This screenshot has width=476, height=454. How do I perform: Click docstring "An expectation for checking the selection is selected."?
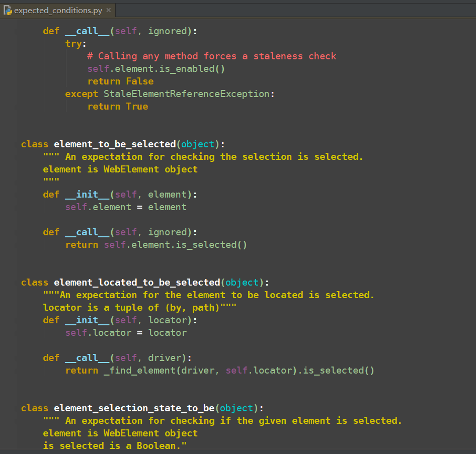click(214, 157)
